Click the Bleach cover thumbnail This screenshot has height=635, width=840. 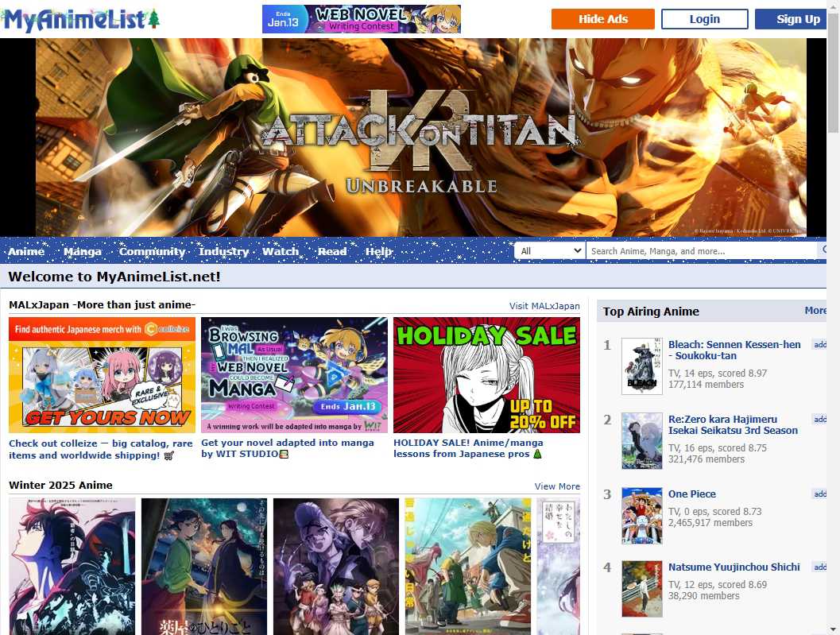coord(642,366)
